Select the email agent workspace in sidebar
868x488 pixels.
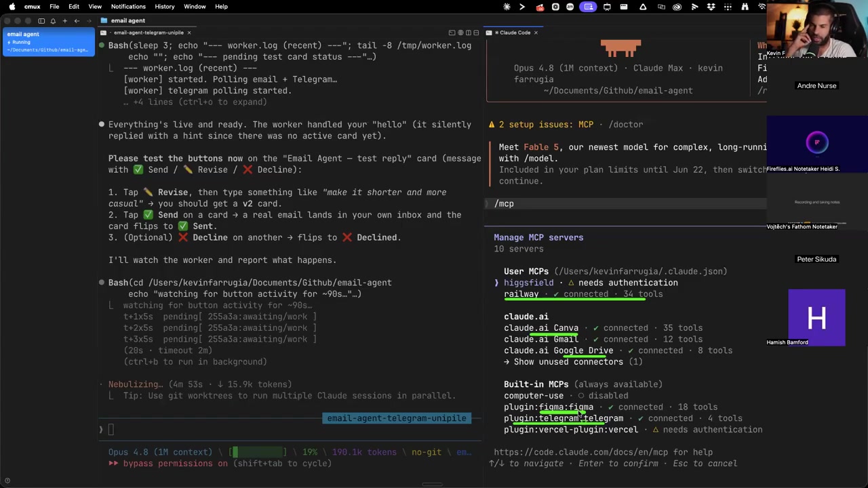[x=49, y=42]
